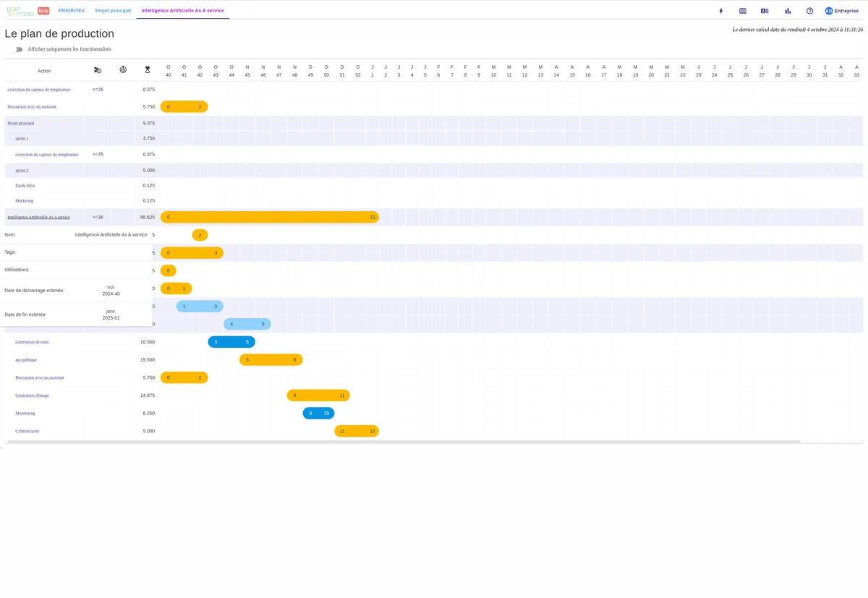Click the delayed start column header icon
This screenshot has width=868, height=598.
pos(98,70)
